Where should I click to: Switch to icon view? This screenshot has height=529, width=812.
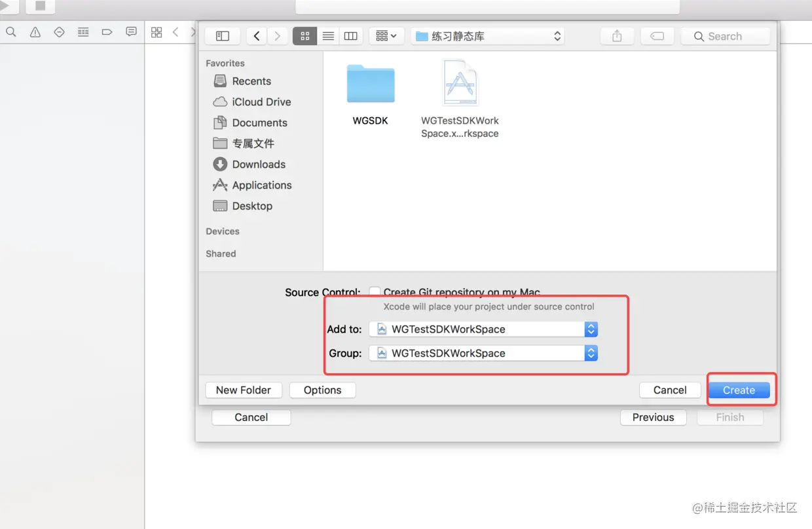coord(305,36)
